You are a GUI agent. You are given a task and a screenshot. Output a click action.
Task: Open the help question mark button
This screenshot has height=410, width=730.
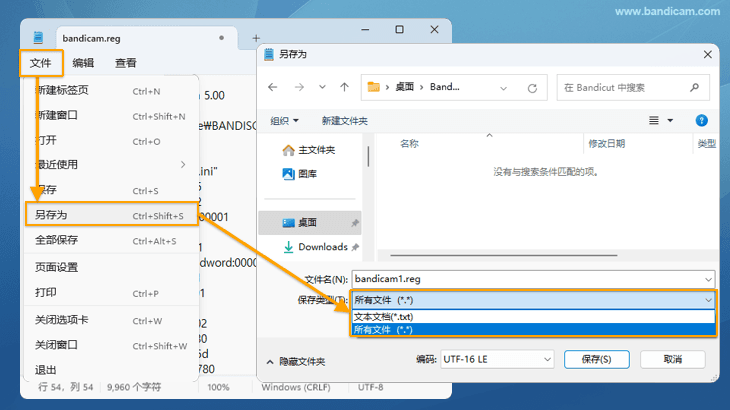tap(701, 121)
